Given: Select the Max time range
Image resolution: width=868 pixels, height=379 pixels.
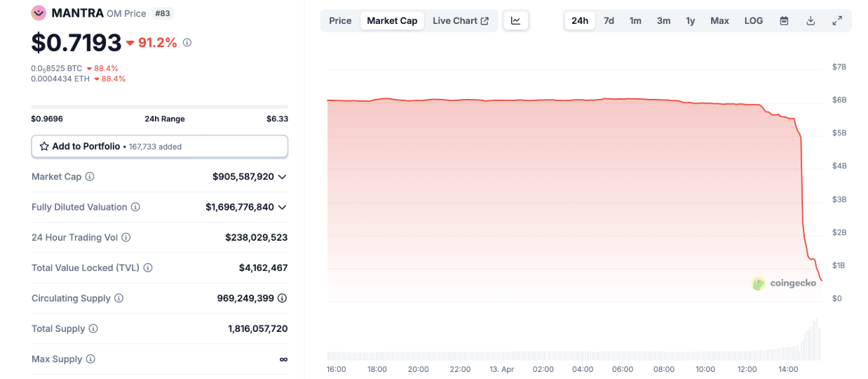Looking at the screenshot, I should tap(719, 20).
